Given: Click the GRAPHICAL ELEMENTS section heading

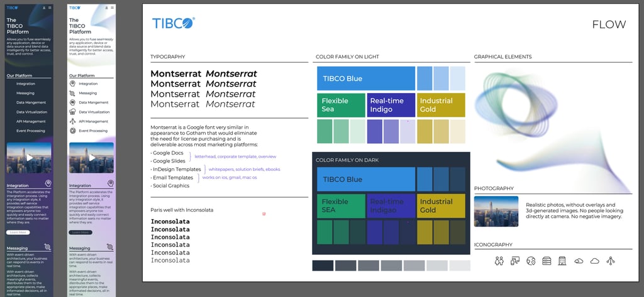Looking at the screenshot, I should (x=502, y=57).
